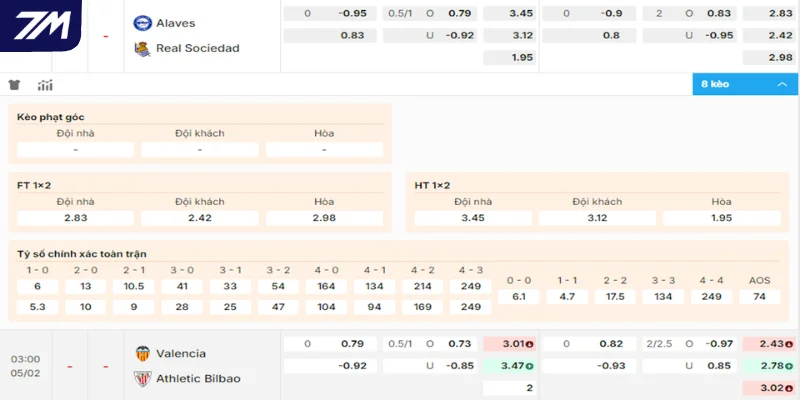Open the bar chart statistics icon
Viewport: 800px width, 400px height.
coord(45,85)
